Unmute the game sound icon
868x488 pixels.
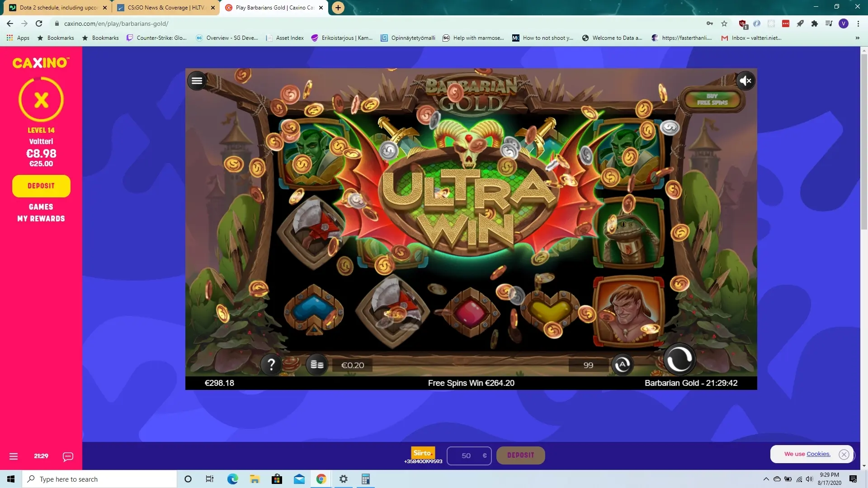point(745,81)
